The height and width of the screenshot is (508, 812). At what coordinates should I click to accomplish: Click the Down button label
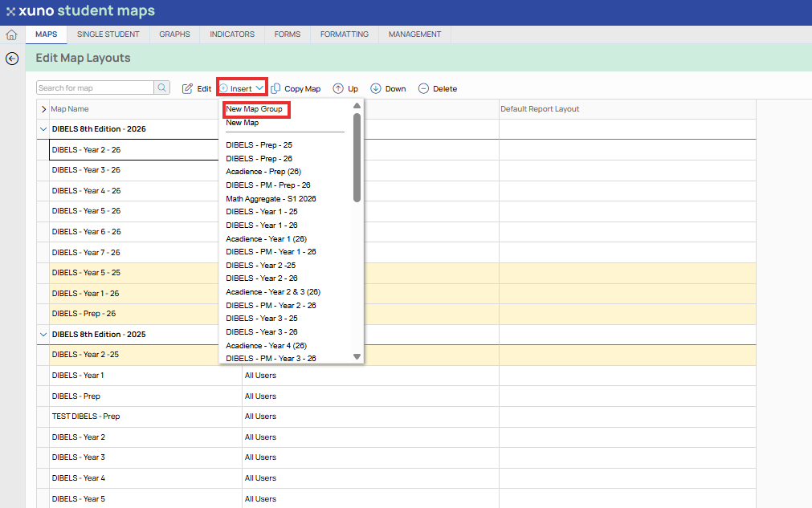coord(395,88)
